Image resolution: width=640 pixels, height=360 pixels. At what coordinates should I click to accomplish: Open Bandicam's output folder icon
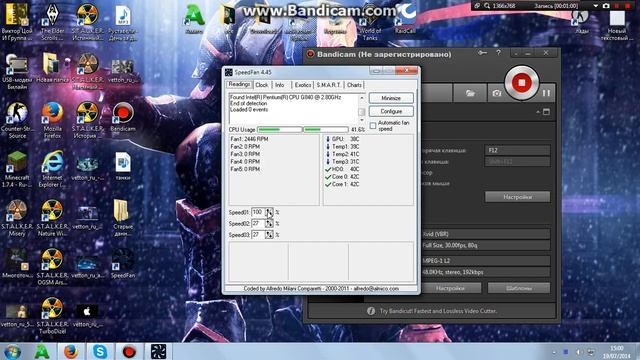click(x=470, y=93)
